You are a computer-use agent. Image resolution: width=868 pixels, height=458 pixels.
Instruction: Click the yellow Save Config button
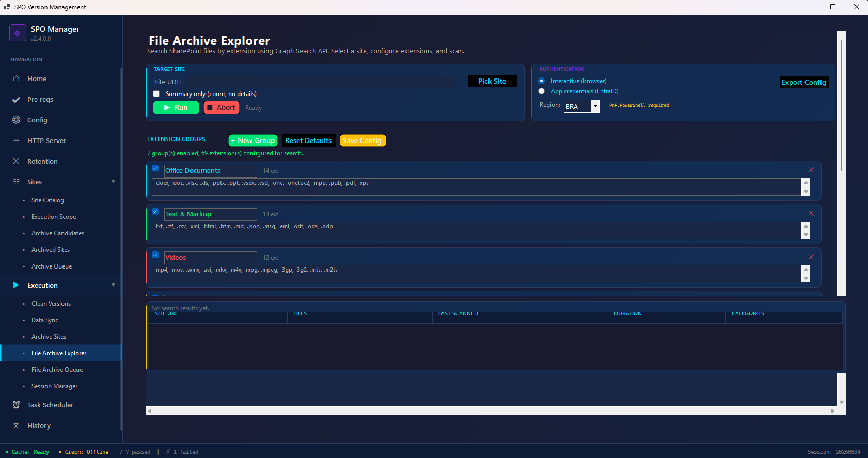point(362,140)
